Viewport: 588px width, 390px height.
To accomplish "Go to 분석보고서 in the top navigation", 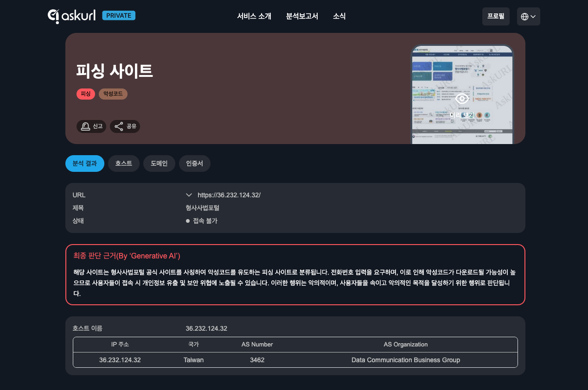I will [302, 16].
